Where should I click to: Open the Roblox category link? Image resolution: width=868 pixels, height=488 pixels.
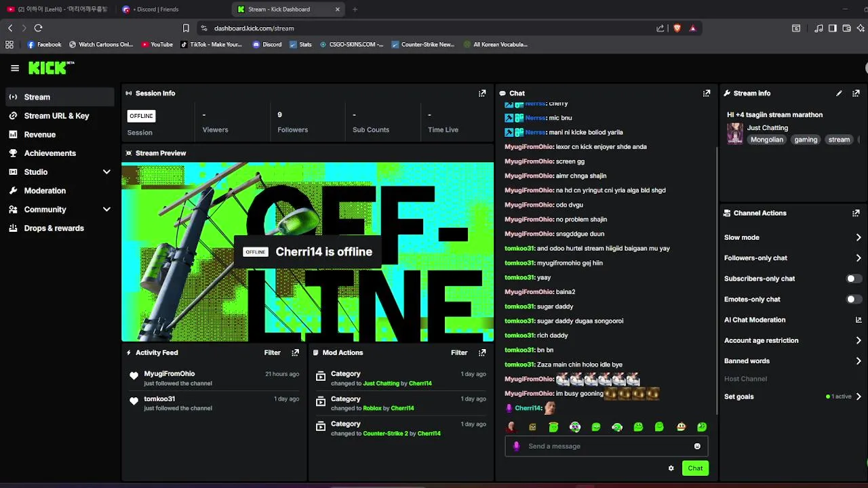372,409
